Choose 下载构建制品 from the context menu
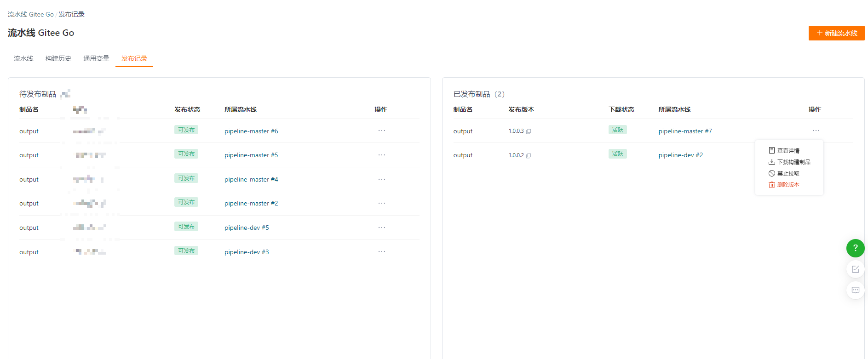868x359 pixels. click(x=789, y=162)
